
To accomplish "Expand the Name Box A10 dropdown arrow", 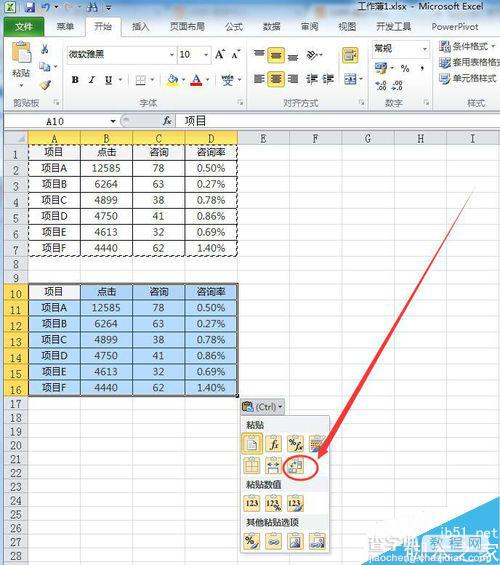I will click(x=113, y=121).
